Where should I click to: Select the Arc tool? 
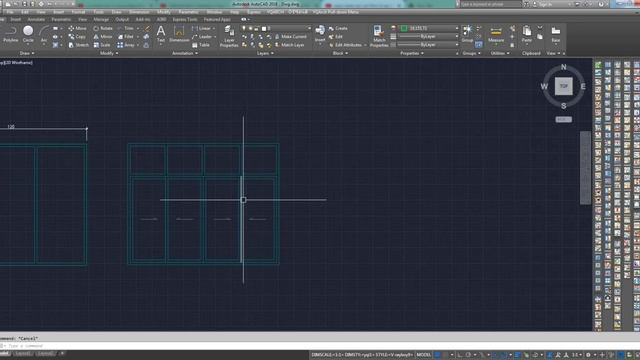[44, 34]
